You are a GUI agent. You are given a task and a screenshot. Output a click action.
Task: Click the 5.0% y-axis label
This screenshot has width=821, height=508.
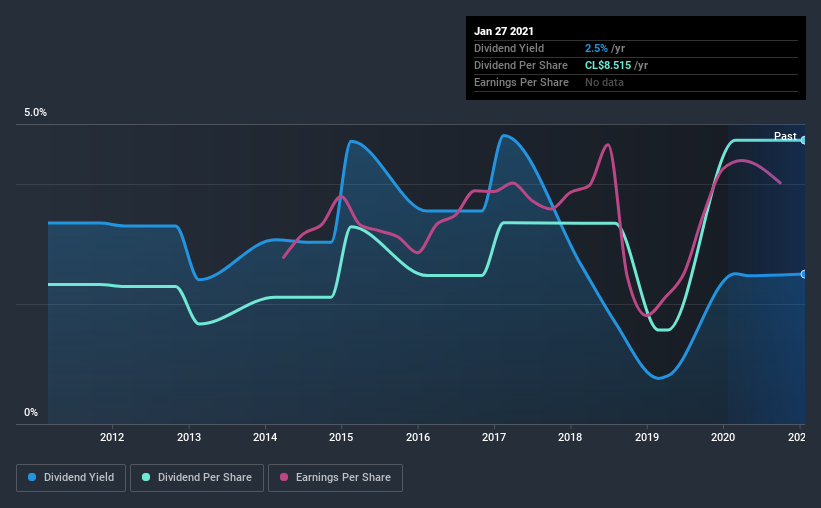[x=35, y=113]
